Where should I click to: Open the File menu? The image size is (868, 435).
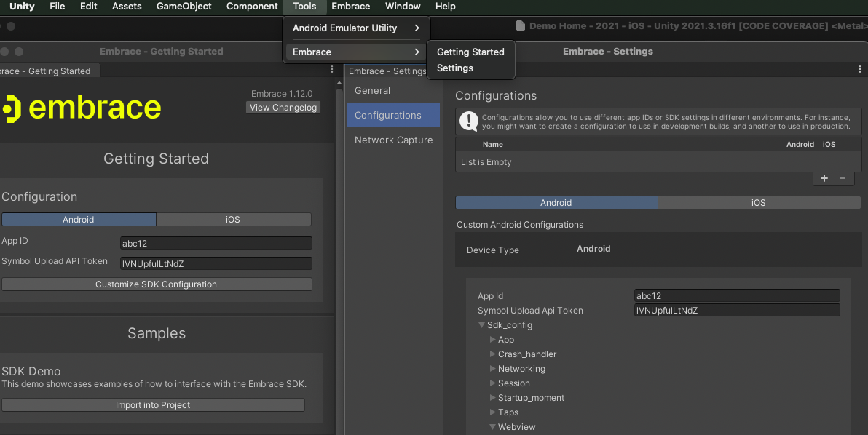(57, 7)
